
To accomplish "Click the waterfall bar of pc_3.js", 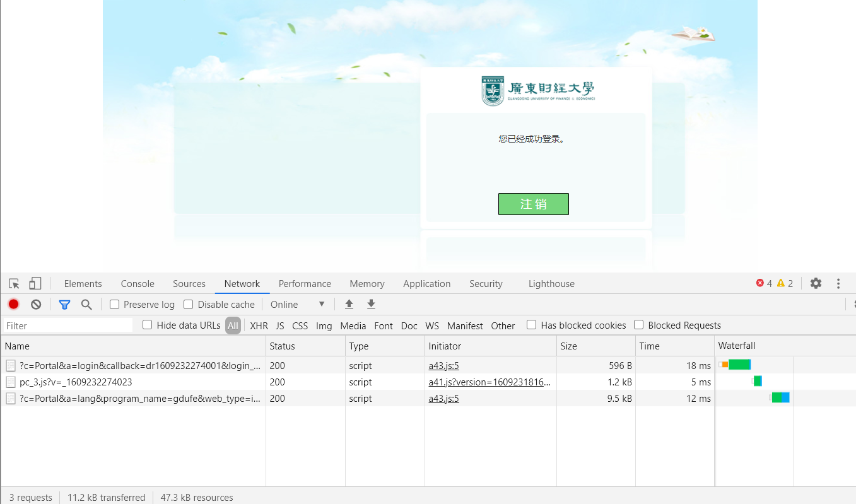I will pyautogui.click(x=757, y=381).
